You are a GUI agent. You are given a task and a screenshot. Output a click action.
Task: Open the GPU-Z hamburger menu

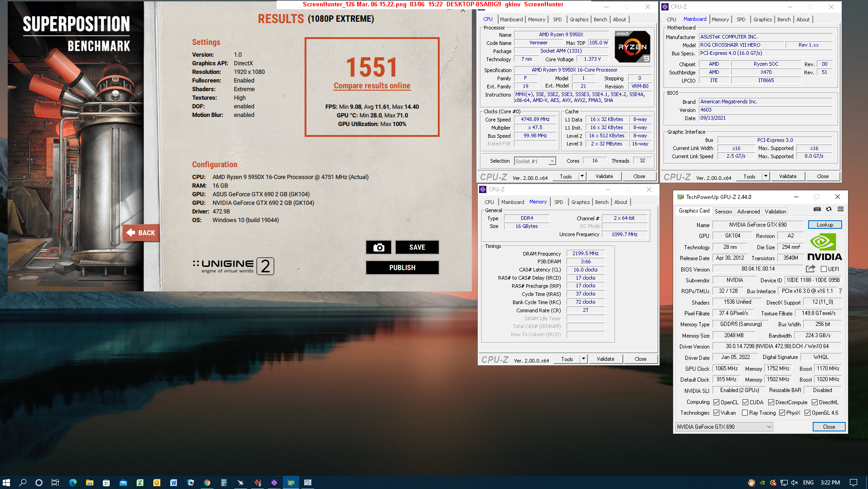[x=840, y=209]
